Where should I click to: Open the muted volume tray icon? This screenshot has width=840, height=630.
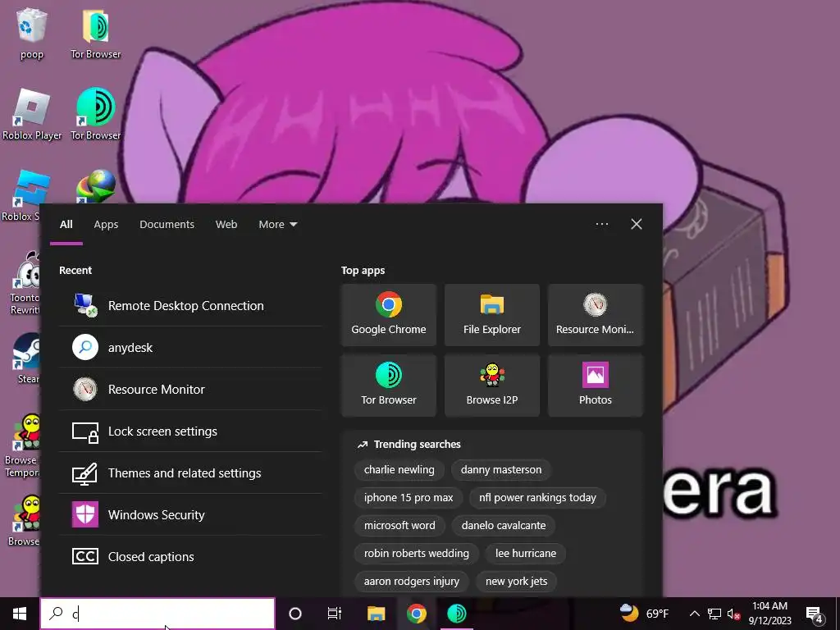click(734, 614)
